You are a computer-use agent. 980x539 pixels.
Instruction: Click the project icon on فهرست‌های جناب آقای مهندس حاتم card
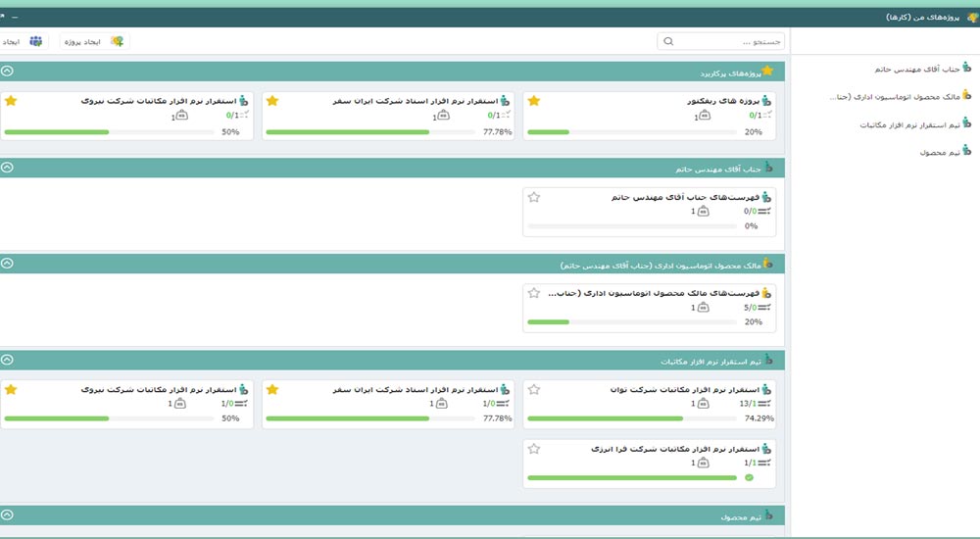pyautogui.click(x=766, y=196)
